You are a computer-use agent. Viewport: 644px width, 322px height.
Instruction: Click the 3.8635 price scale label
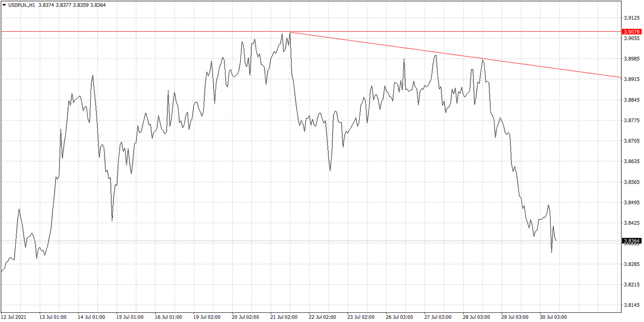631,162
